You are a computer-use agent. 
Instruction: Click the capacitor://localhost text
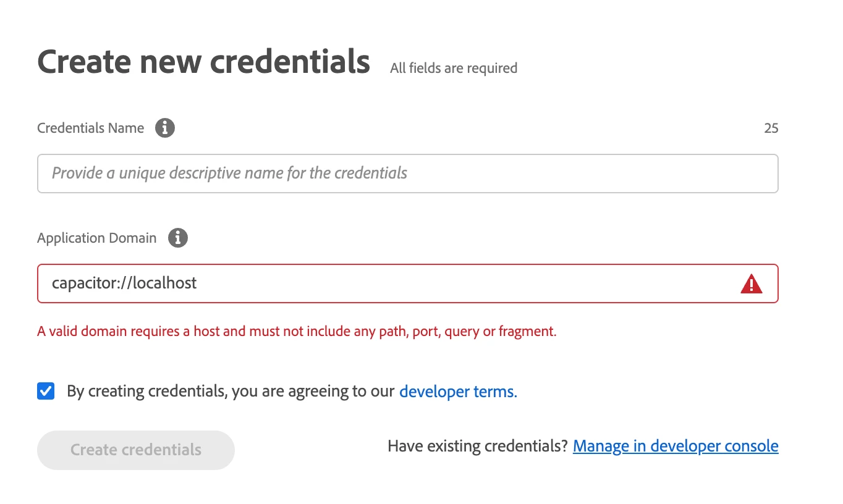[124, 283]
